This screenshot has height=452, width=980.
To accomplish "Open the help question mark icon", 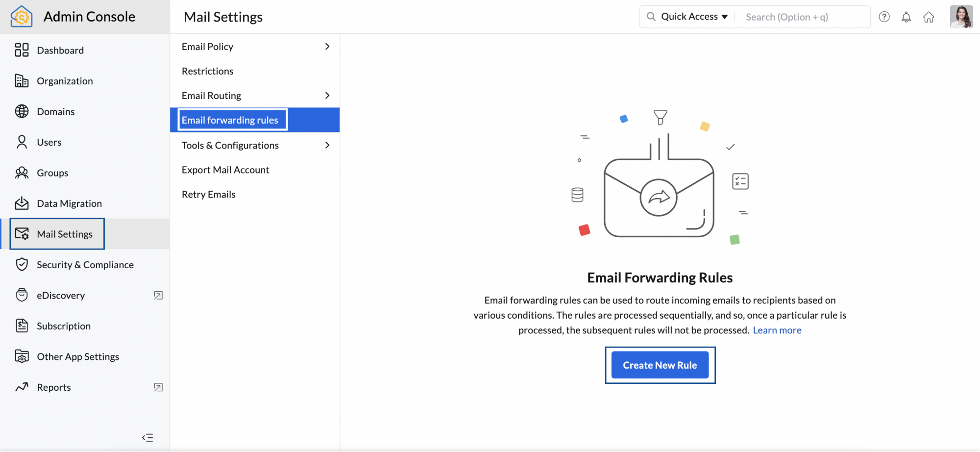I will coord(884,17).
